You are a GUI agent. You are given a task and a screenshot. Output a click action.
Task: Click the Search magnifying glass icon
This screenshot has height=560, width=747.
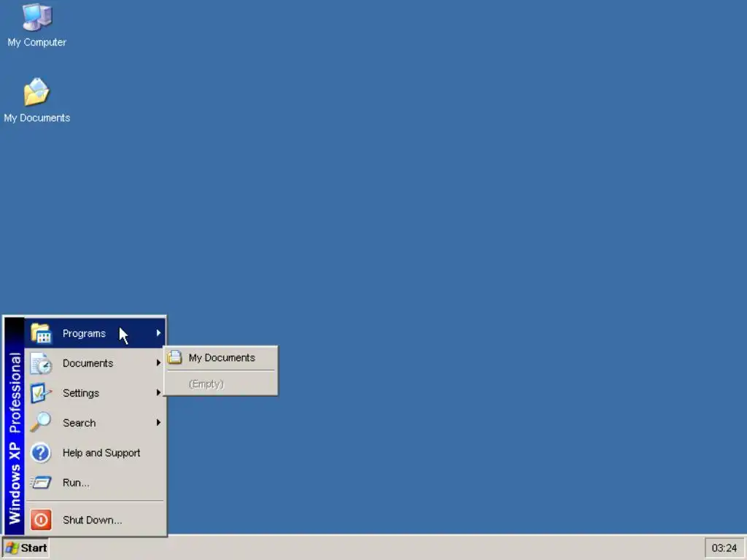click(41, 422)
